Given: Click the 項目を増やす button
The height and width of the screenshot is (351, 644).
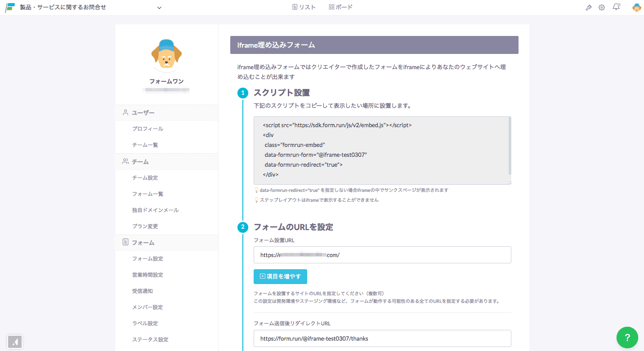Looking at the screenshot, I should (x=280, y=276).
